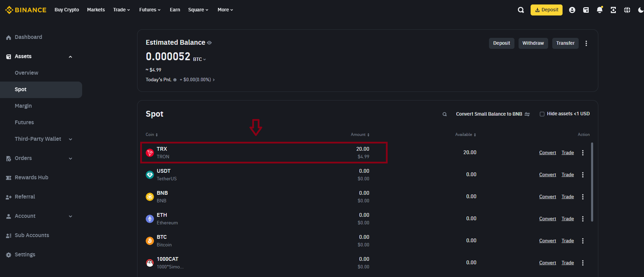Click the Spot list vertical scrollbar
644x277 pixels.
point(592,182)
